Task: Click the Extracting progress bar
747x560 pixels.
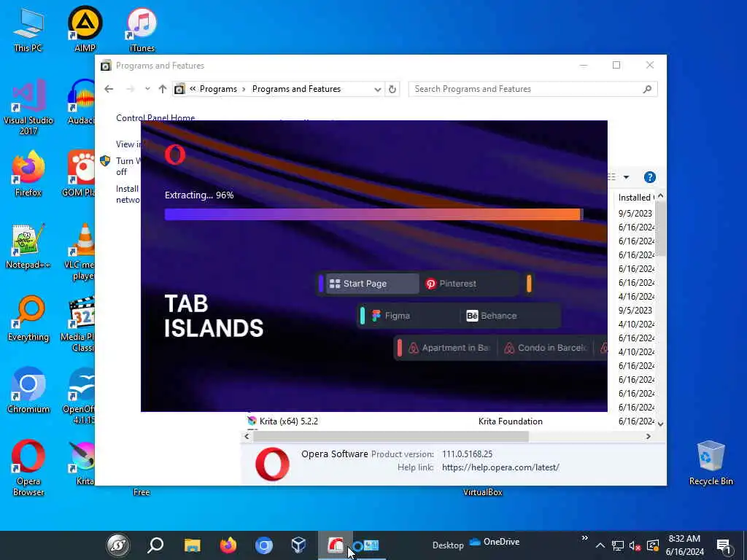Action: point(373,214)
